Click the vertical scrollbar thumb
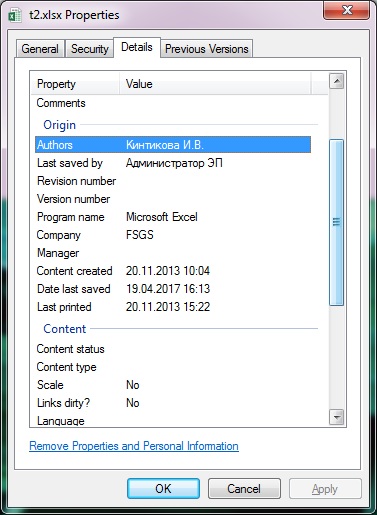The image size is (377, 515). [x=337, y=222]
